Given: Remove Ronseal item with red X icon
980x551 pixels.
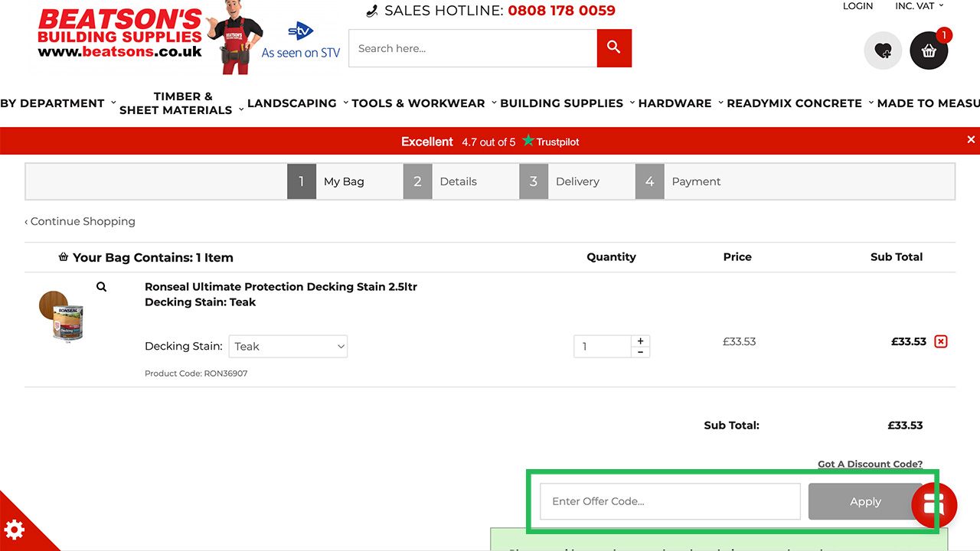Looking at the screenshot, I should [x=941, y=341].
